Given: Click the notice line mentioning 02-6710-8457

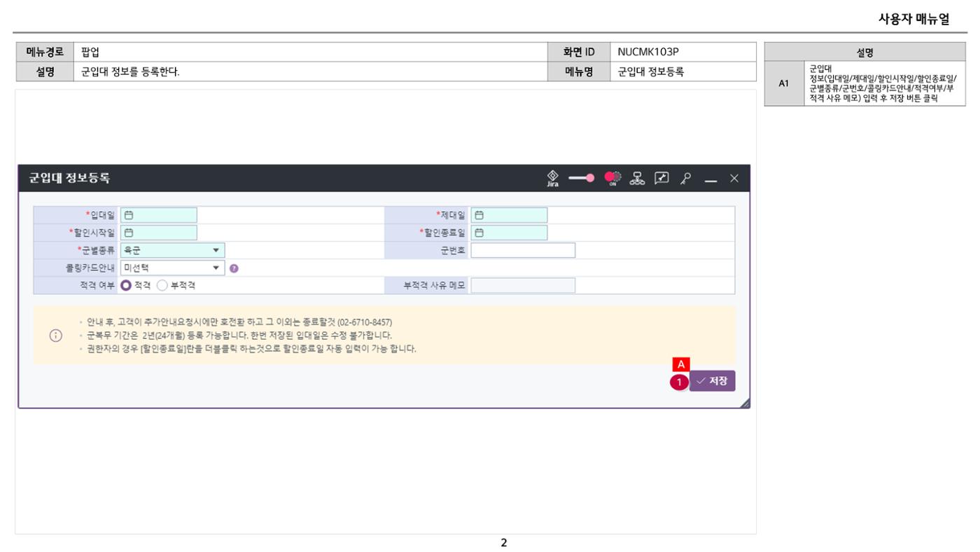Looking at the screenshot, I should 239,322.
